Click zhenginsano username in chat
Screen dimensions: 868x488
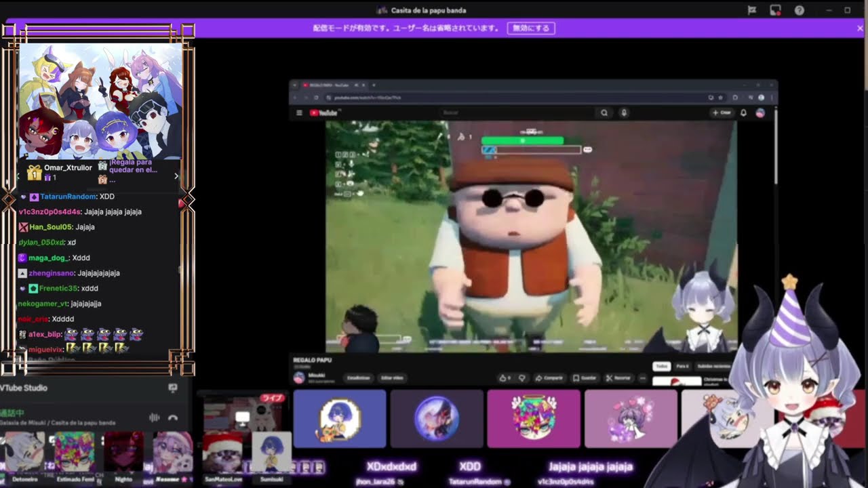pos(52,273)
